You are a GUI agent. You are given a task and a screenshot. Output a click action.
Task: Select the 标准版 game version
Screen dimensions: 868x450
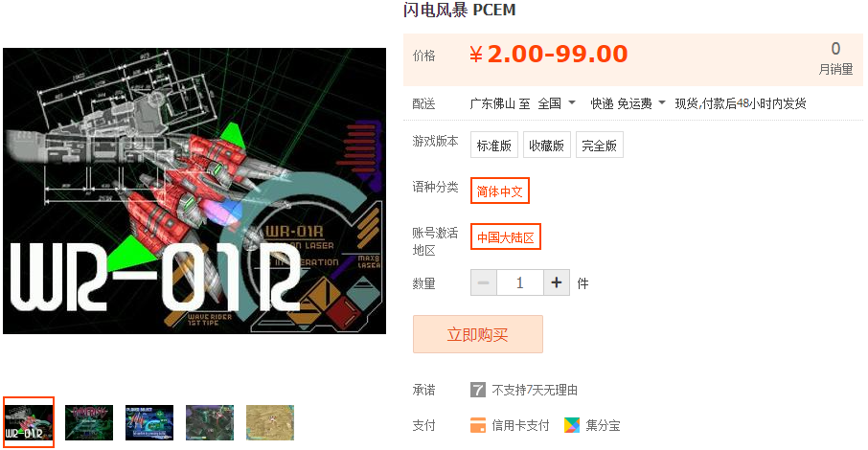pos(494,145)
